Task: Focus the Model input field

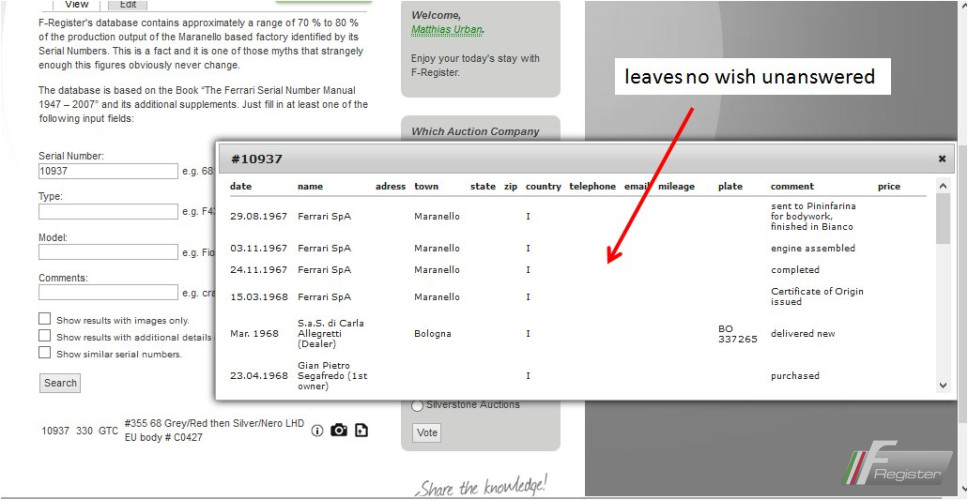Action: click(108, 252)
